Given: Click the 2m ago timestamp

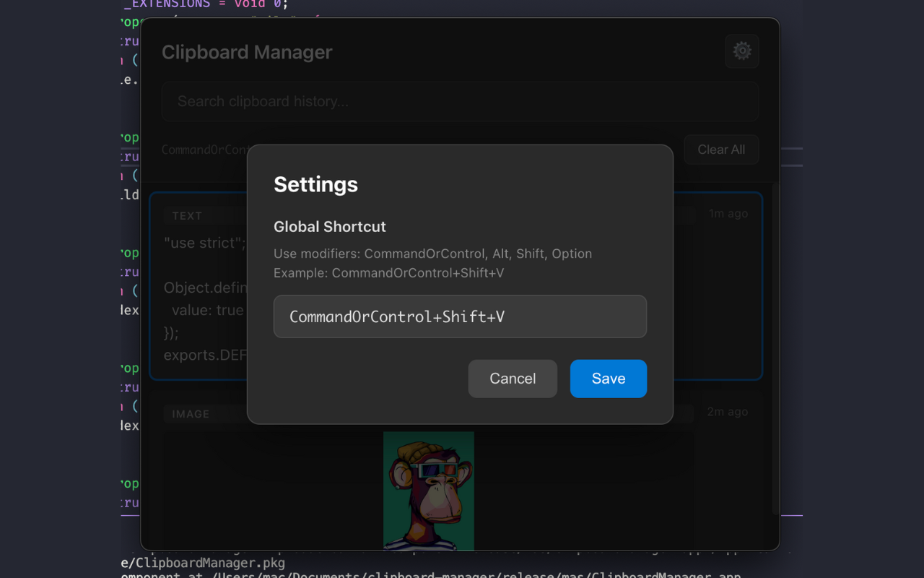Looking at the screenshot, I should (x=728, y=411).
